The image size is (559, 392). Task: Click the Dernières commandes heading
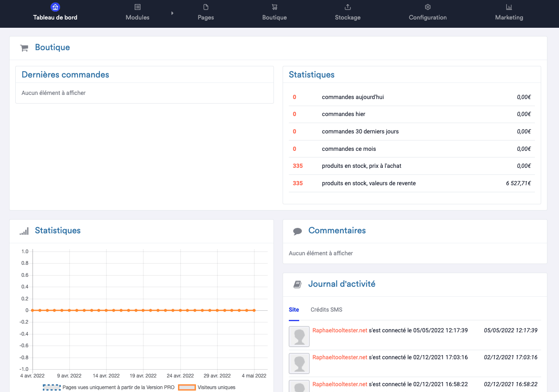click(65, 75)
